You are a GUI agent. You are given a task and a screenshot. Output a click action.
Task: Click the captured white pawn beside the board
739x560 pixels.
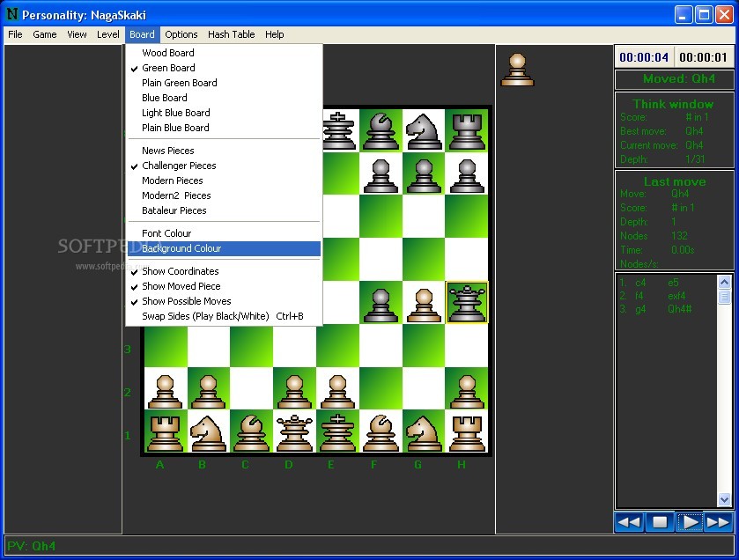pos(517,70)
